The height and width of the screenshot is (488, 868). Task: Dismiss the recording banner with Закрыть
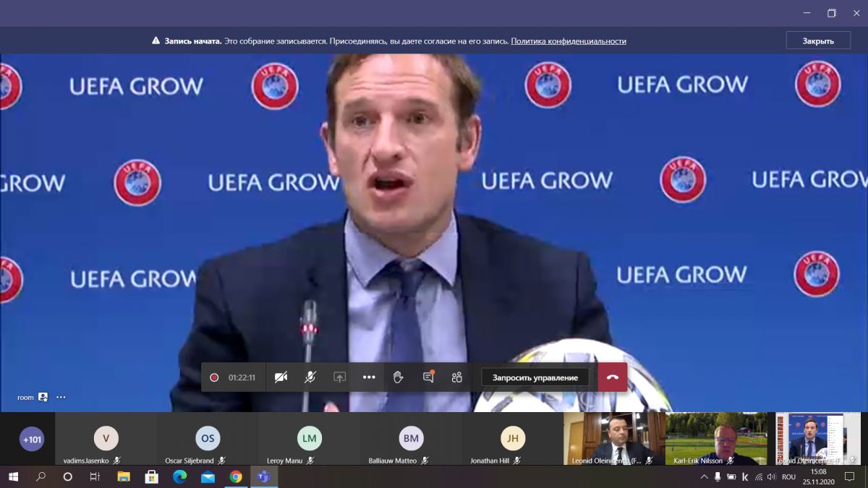pyautogui.click(x=818, y=40)
